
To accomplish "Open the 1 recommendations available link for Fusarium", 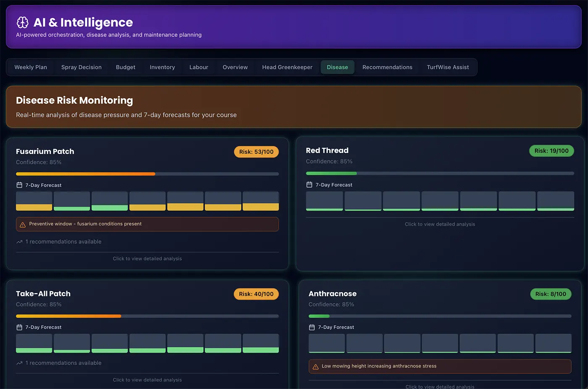I will (63, 242).
